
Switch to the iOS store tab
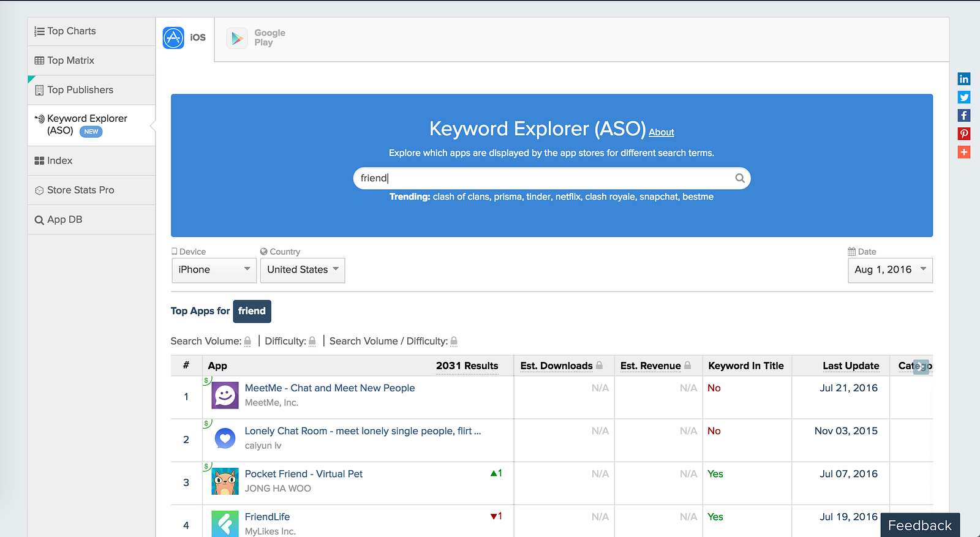[x=185, y=38]
